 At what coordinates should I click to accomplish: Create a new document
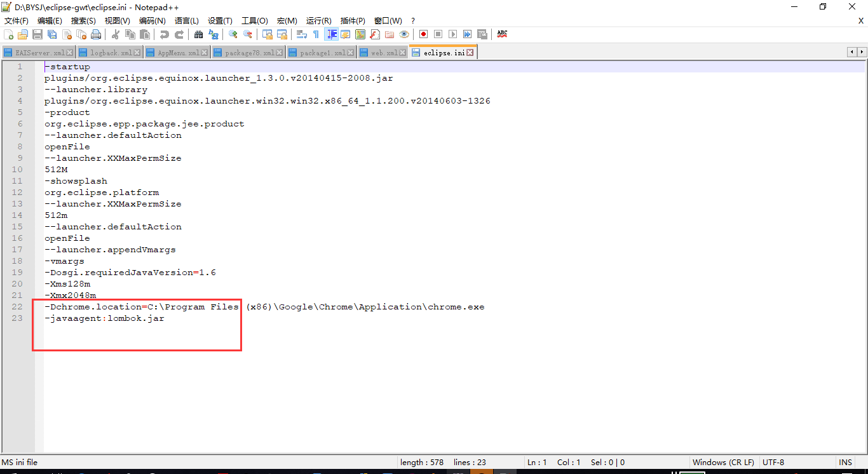[9, 34]
